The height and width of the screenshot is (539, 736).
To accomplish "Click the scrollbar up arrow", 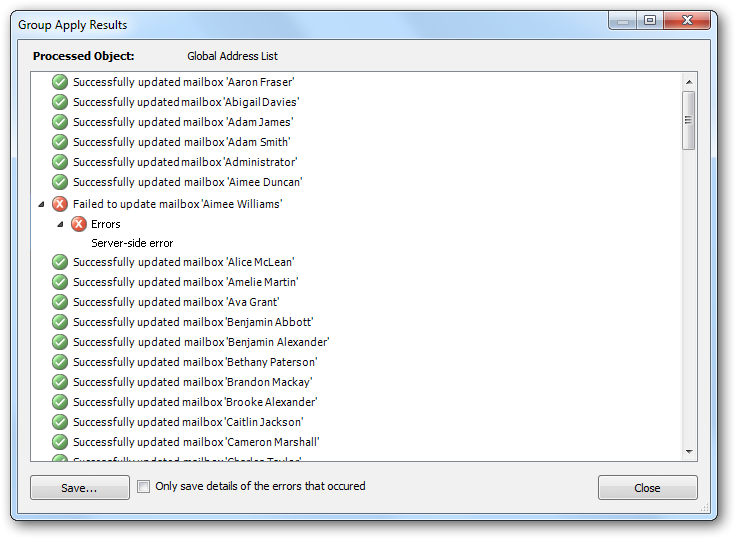I will point(689,82).
